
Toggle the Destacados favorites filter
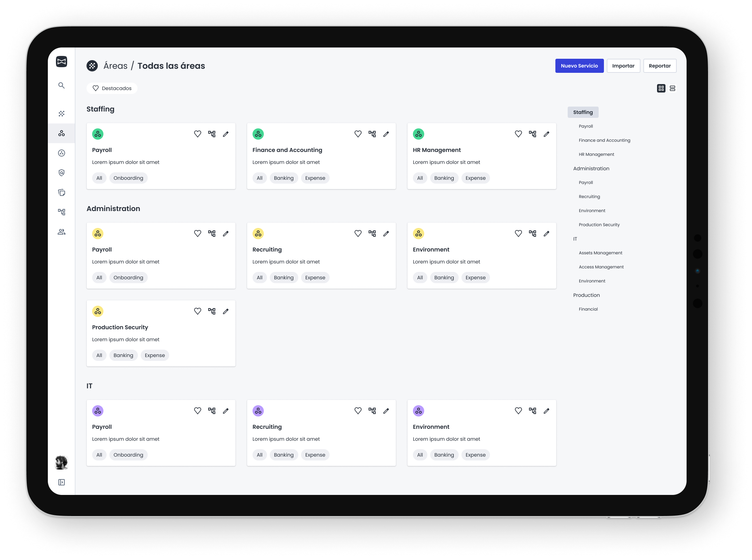(x=112, y=88)
